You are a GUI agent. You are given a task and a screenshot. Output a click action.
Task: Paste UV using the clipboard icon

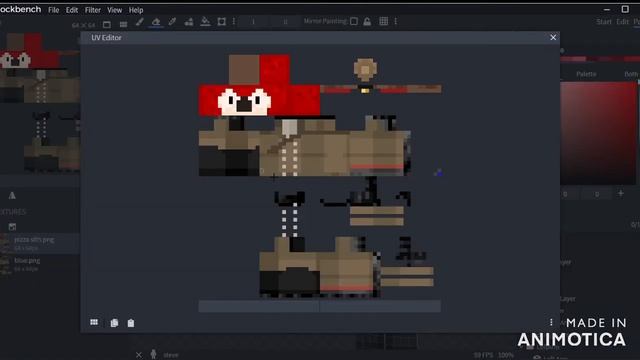click(131, 323)
